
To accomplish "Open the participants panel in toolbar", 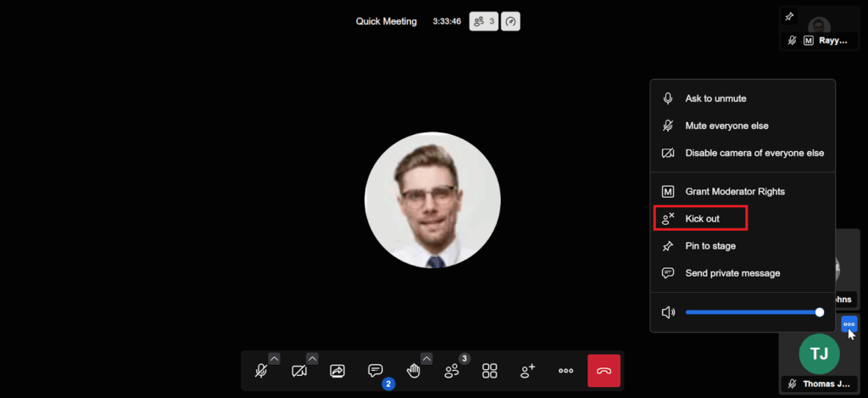I will coord(452,371).
